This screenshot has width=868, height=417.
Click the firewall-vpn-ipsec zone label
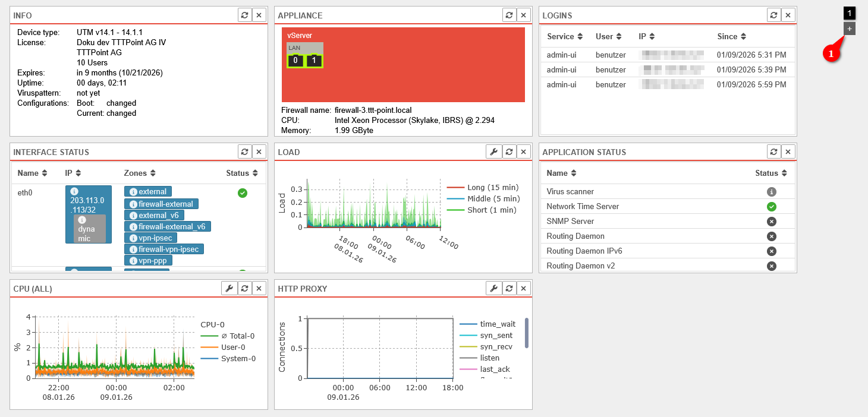[164, 249]
